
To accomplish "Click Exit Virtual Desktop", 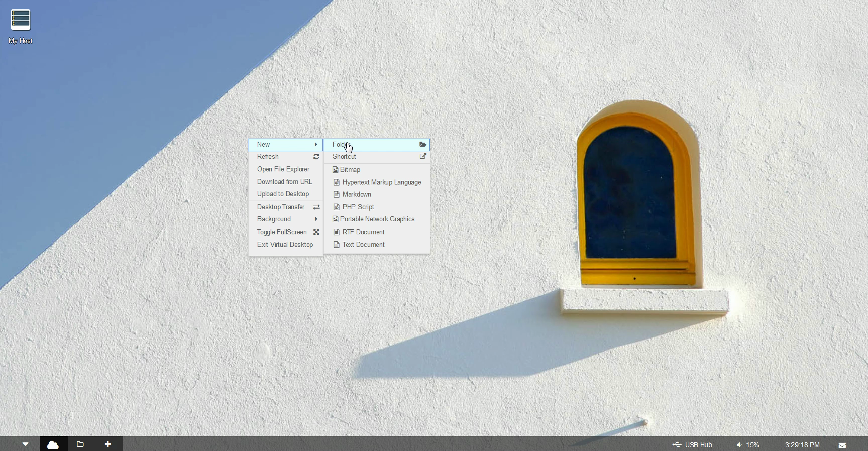I will click(x=285, y=245).
